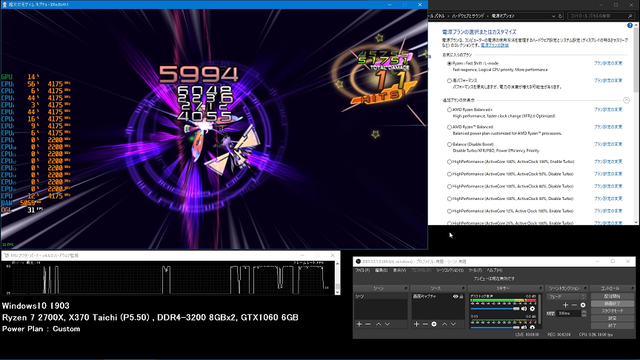Pop out the OBS Controls dock
The height and width of the screenshot is (360, 640).
point(633,288)
